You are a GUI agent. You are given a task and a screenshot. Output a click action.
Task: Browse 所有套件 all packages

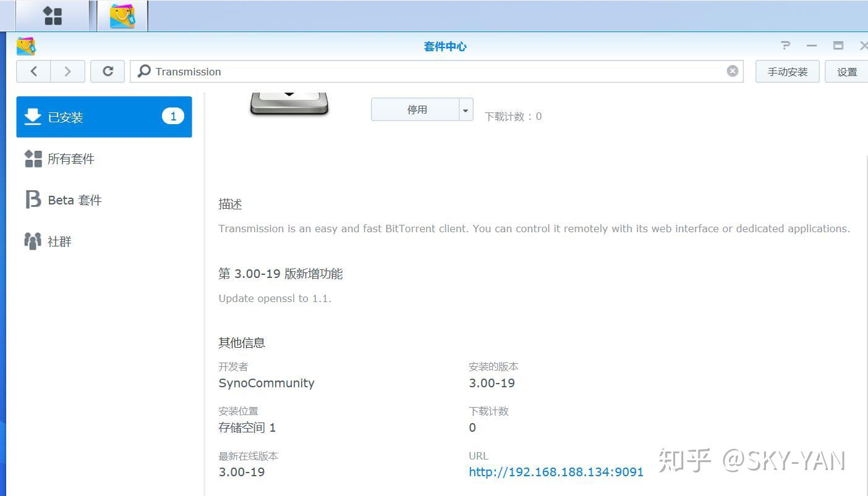(70, 159)
